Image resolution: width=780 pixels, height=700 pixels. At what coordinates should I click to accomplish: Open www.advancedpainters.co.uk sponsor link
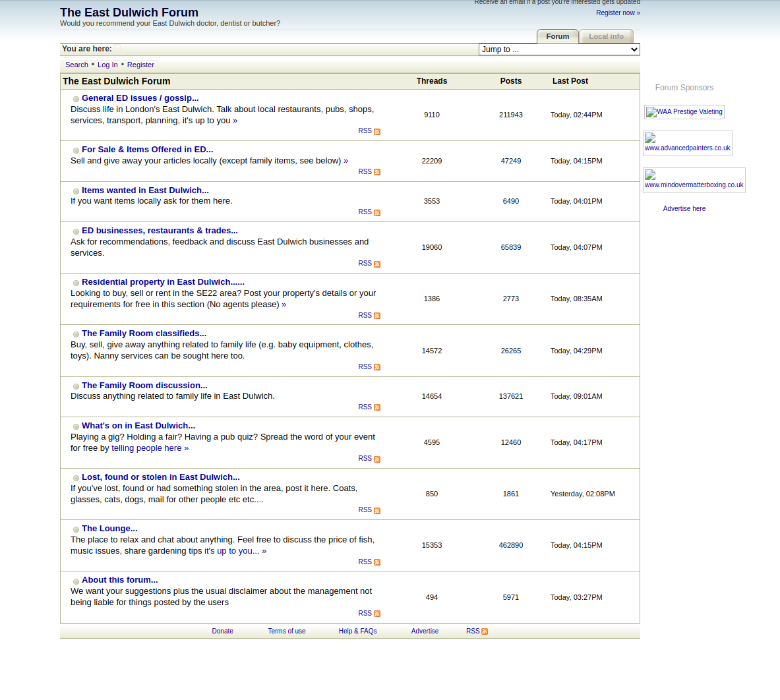687,148
